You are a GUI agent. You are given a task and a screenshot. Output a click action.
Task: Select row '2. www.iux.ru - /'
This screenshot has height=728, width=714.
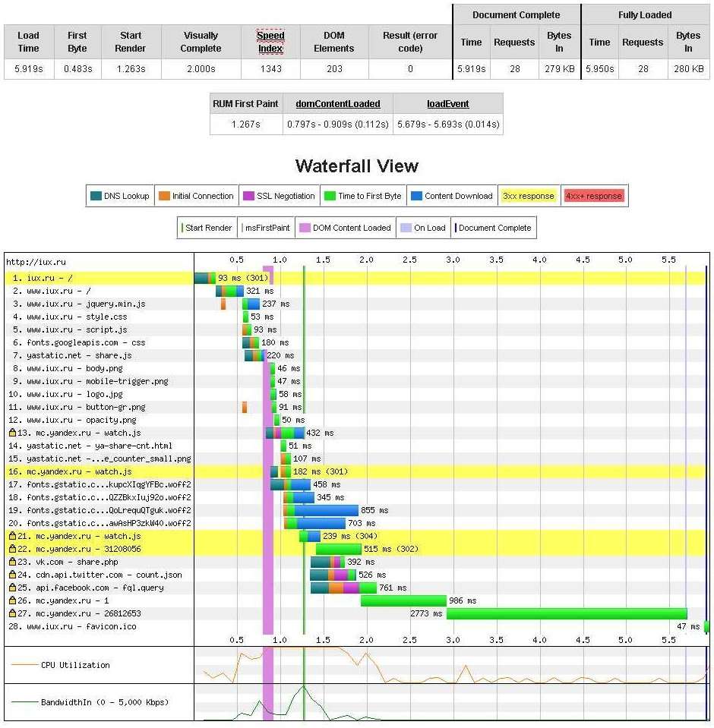355,291
